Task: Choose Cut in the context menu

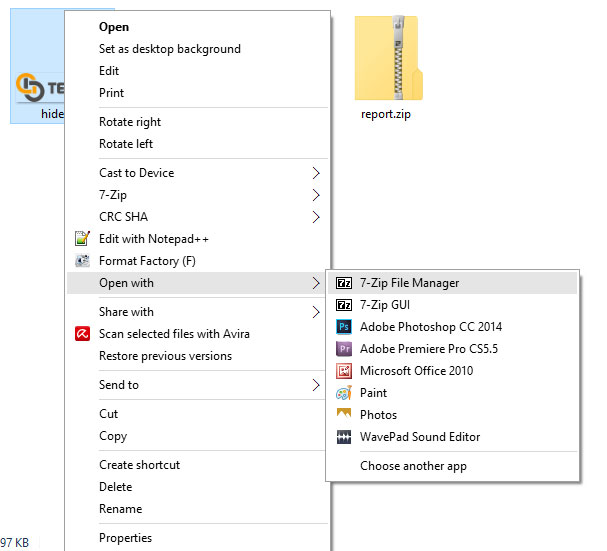Action: point(197,414)
